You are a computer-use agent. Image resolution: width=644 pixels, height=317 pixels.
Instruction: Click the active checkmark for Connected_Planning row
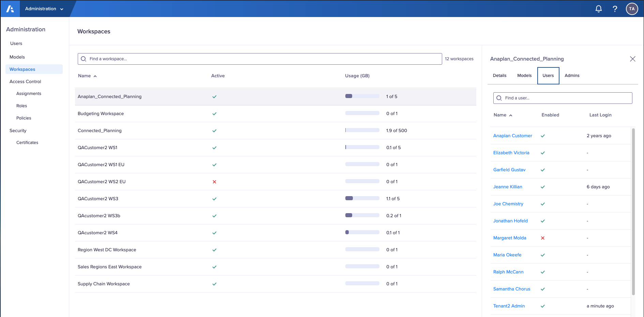click(214, 131)
